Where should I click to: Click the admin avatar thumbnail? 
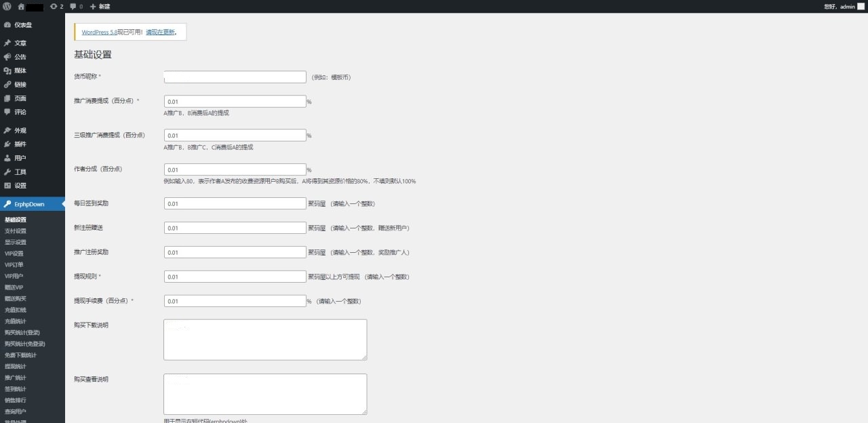click(x=861, y=6)
